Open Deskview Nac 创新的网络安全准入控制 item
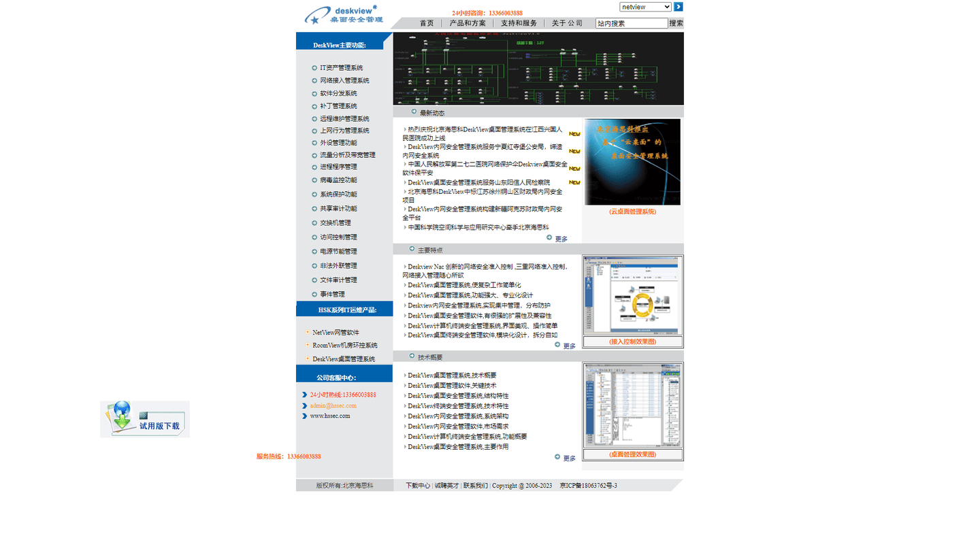Viewport: 980px width, 551px height. pos(485,271)
